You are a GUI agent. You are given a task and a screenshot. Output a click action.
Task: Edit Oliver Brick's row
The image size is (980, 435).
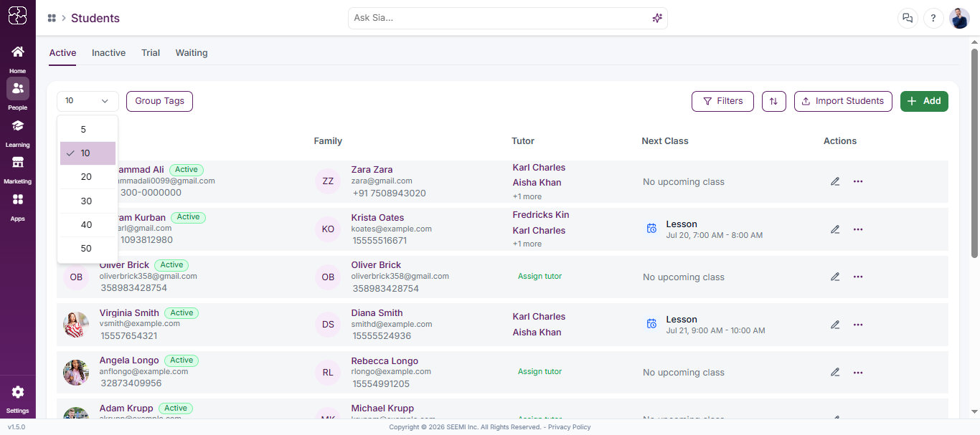835,277
